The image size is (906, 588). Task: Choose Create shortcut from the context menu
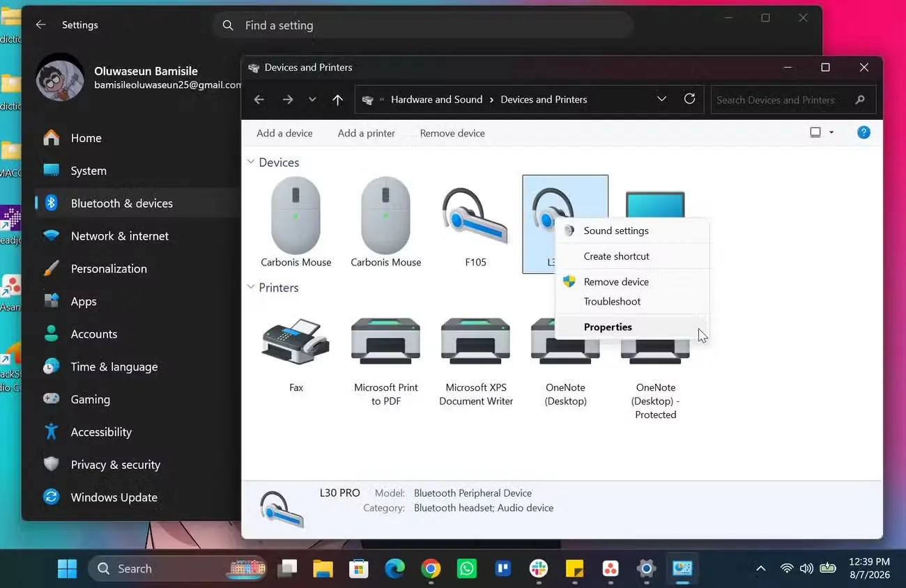point(632,256)
